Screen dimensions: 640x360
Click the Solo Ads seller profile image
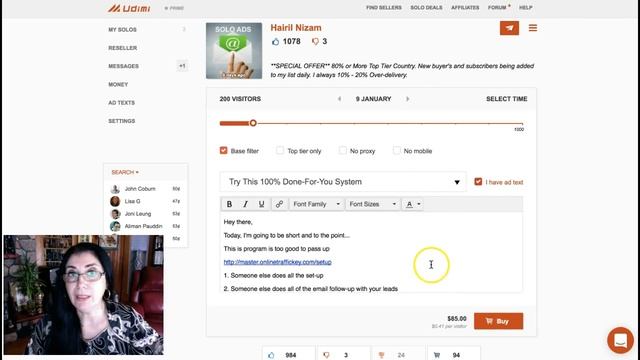tap(234, 51)
